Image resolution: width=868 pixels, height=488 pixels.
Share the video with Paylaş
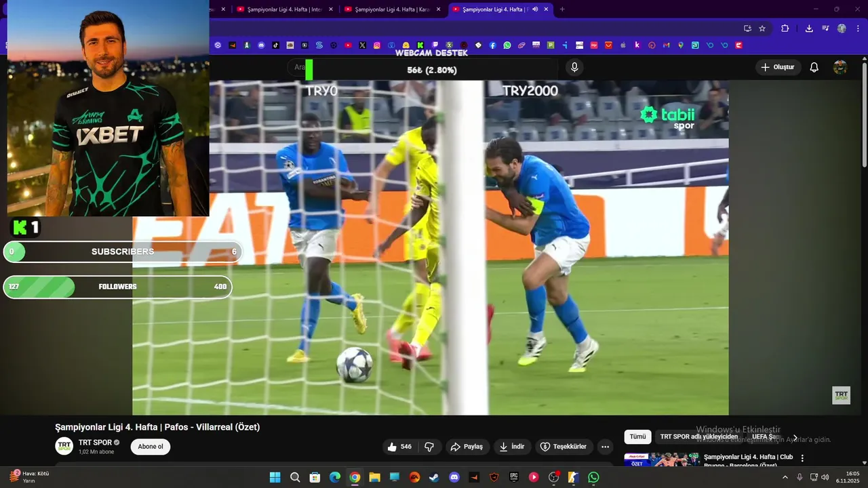[x=467, y=447]
